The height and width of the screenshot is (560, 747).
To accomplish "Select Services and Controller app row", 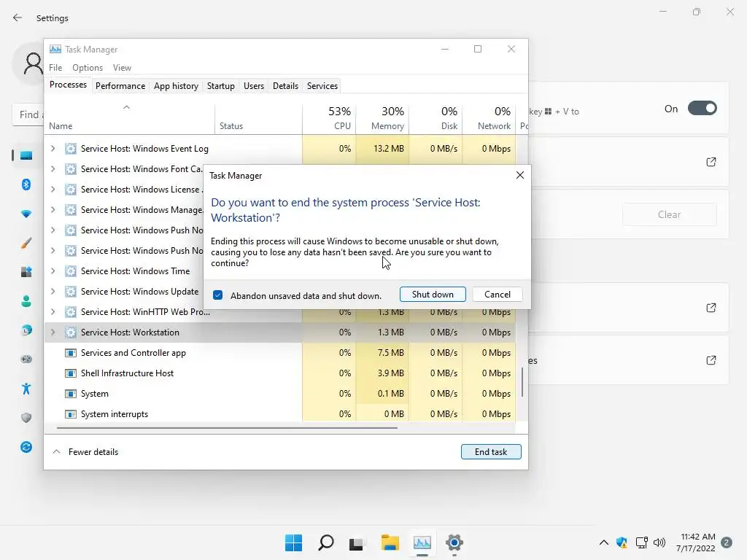I will (x=280, y=353).
